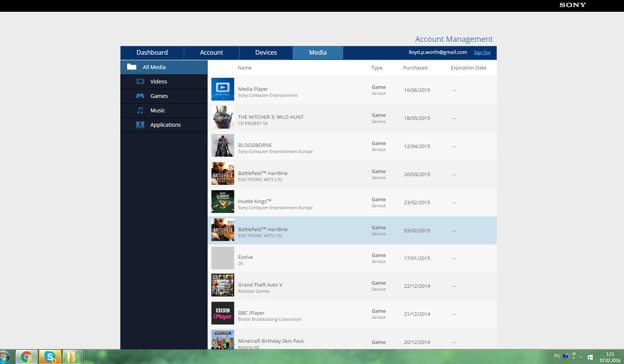Click the Hustle Kings title text

pyautogui.click(x=255, y=201)
